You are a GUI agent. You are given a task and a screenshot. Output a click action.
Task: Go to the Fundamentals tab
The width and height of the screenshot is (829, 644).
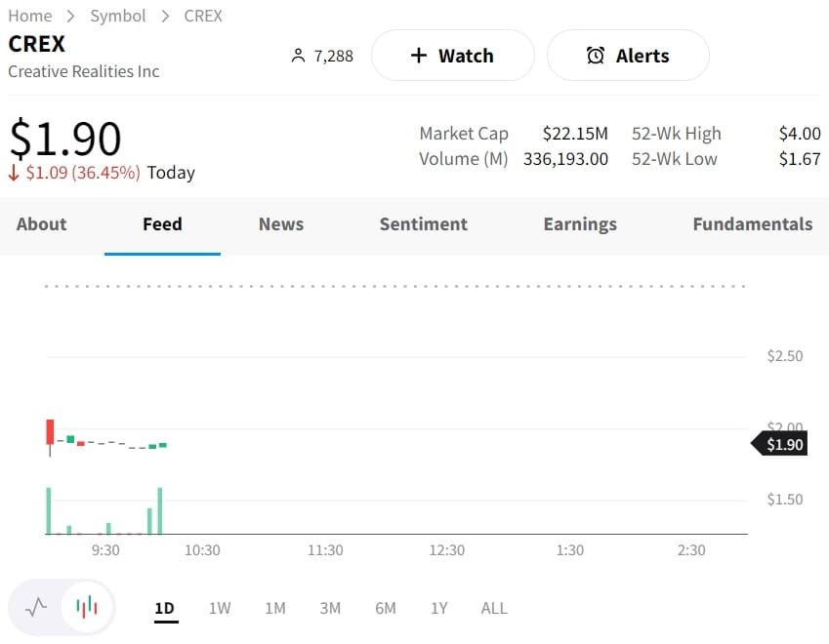(752, 224)
